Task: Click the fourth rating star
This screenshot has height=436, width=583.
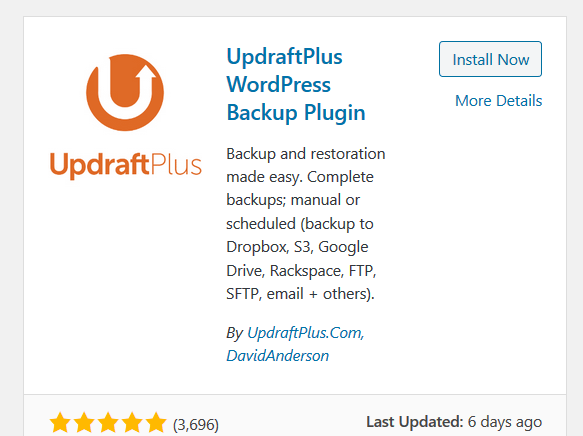Action: click(132, 423)
